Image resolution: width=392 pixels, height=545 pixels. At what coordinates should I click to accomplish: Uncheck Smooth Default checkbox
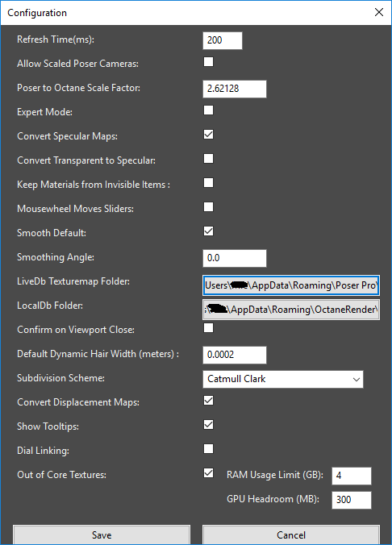click(x=208, y=231)
